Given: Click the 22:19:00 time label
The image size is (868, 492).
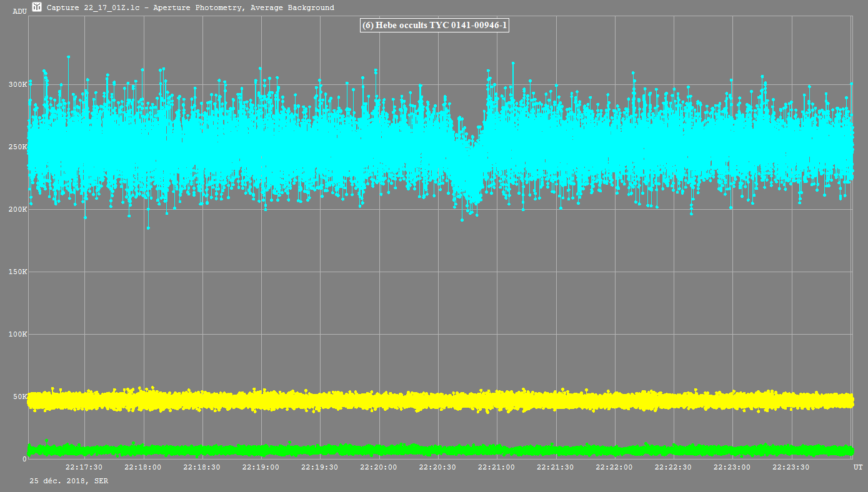Looking at the screenshot, I should (261, 467).
